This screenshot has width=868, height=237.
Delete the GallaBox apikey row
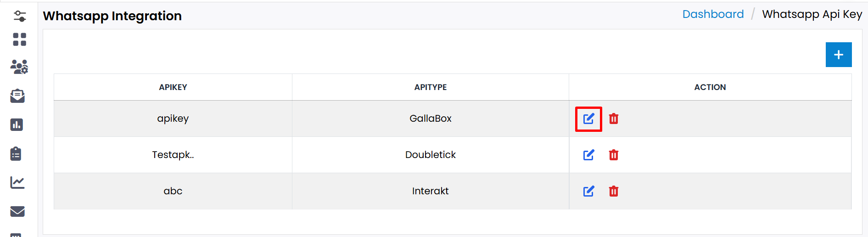coord(613,119)
